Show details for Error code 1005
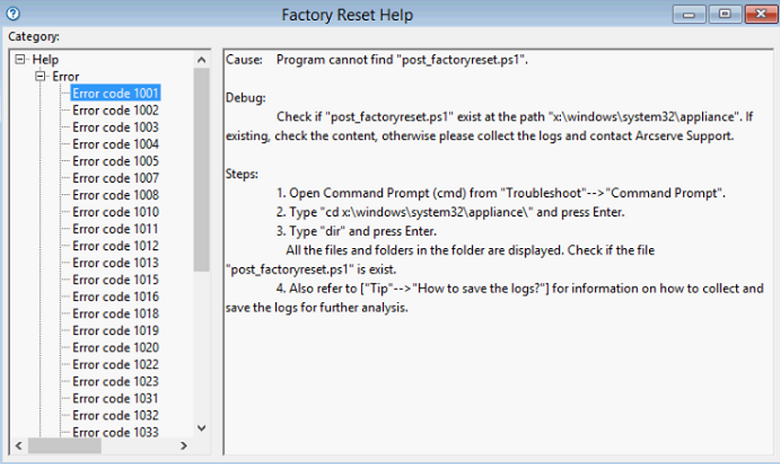This screenshot has width=780, height=464. (115, 161)
